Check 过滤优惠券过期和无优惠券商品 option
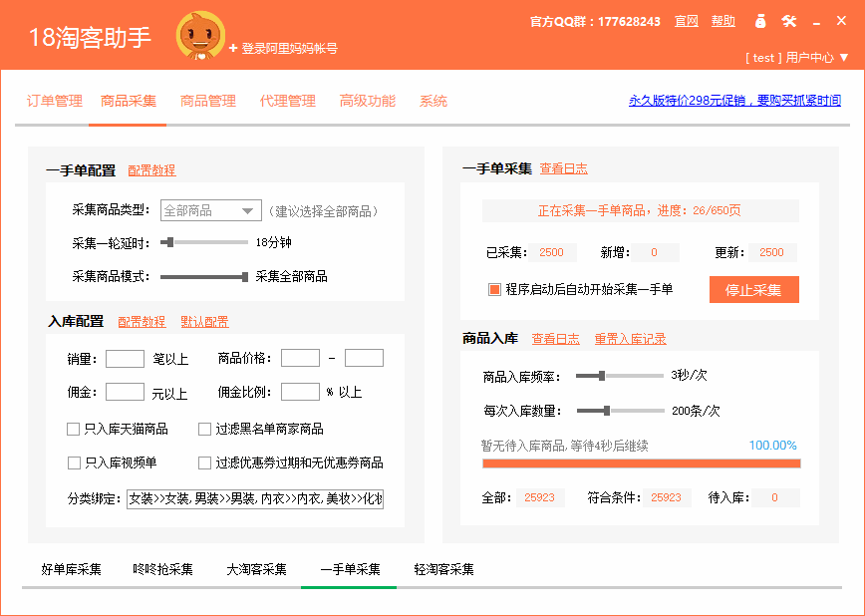This screenshot has width=865, height=616. point(204,462)
